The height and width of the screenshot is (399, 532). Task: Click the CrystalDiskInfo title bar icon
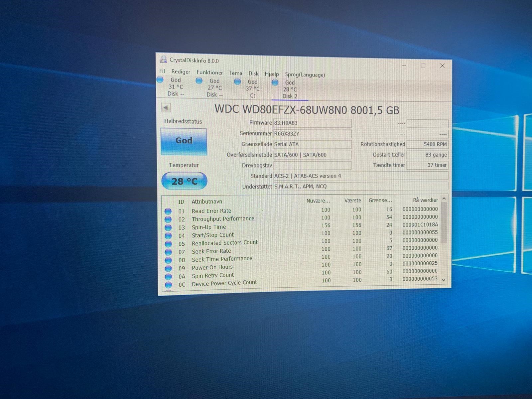pos(163,60)
